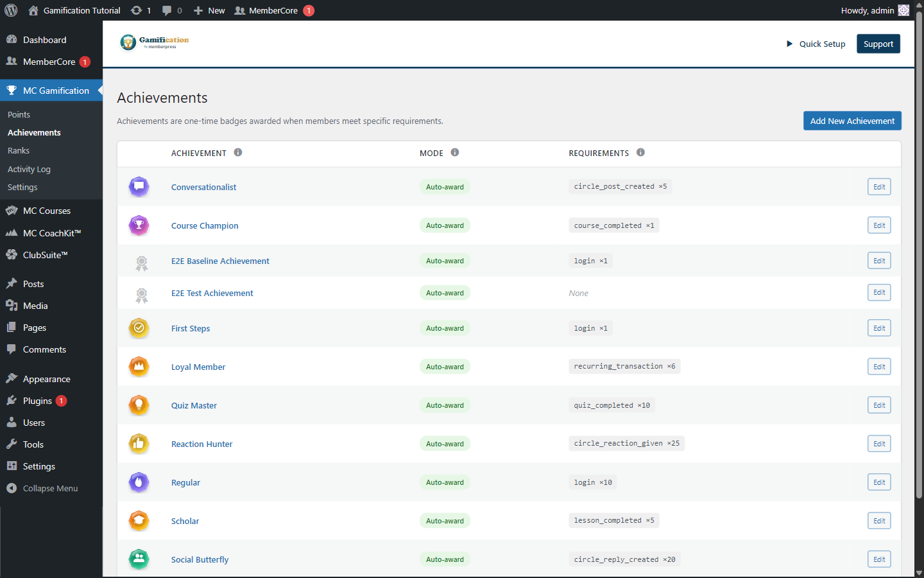Edit the Conversationalist achievement
The image size is (924, 578).
(879, 187)
